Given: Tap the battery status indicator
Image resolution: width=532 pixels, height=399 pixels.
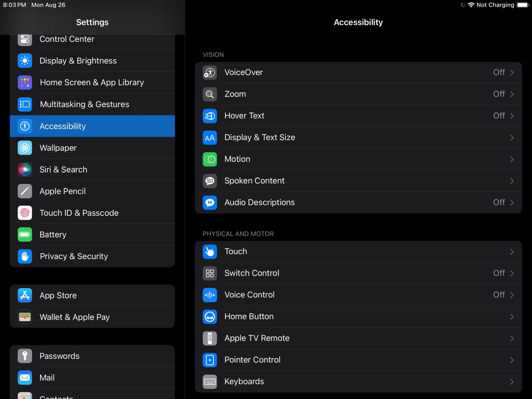Looking at the screenshot, I should pos(523,5).
